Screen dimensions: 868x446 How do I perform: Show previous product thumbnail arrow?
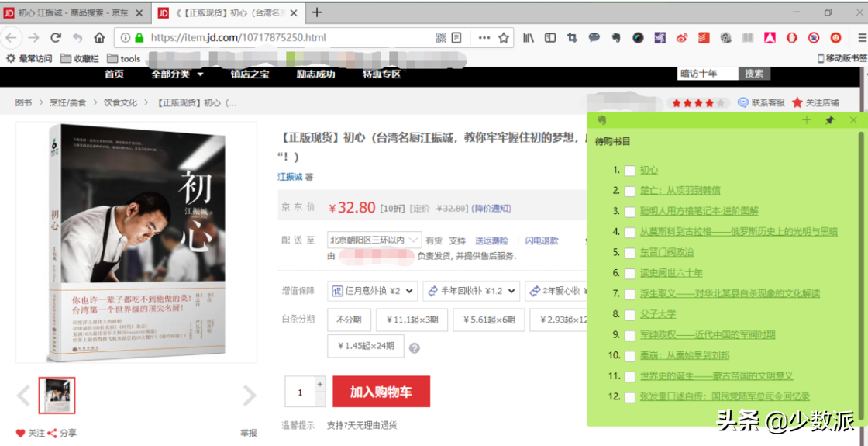click(x=23, y=396)
